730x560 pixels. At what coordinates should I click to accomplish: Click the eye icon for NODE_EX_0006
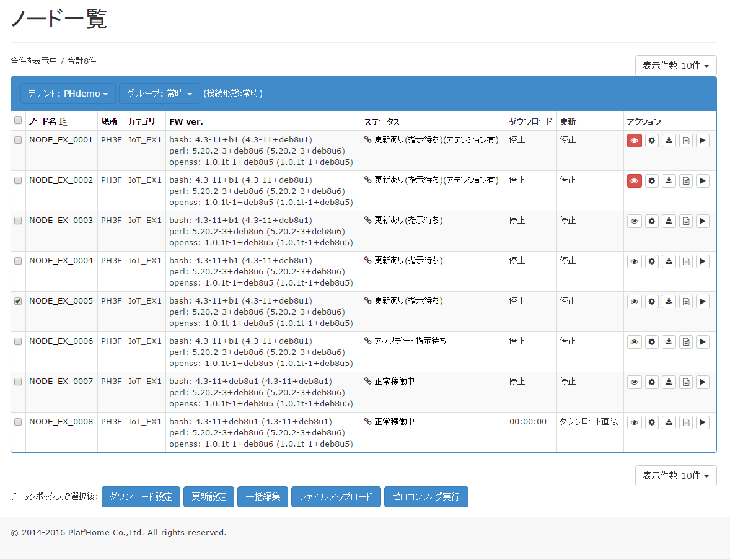click(x=634, y=342)
